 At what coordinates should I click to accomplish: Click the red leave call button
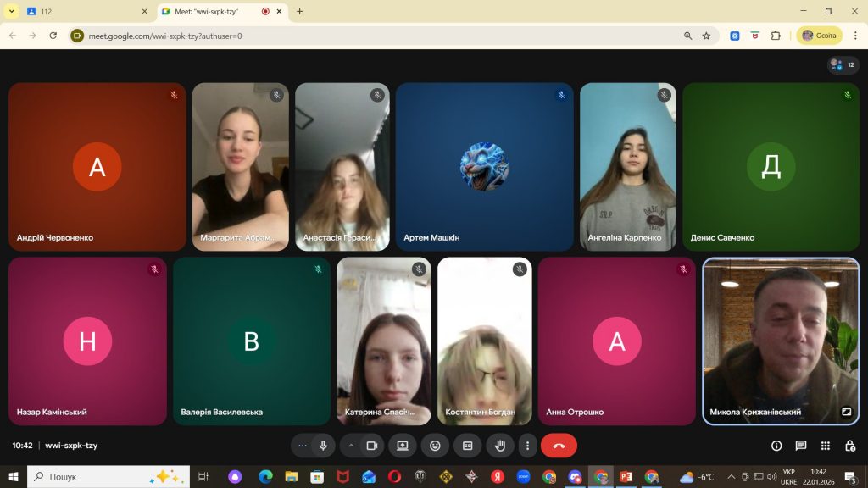tap(559, 446)
